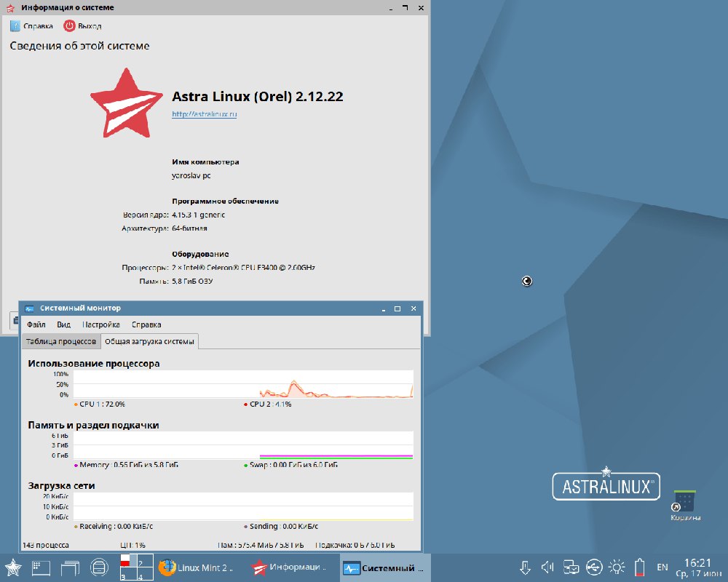
Task: Click the Memory 0.56 ГиБ usage label
Action: [129, 465]
